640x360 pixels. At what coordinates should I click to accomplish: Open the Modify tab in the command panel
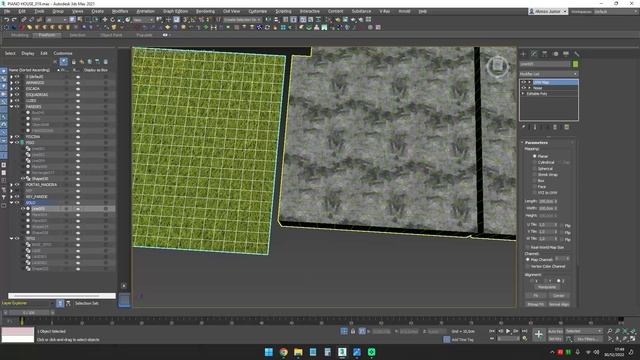tap(534, 54)
